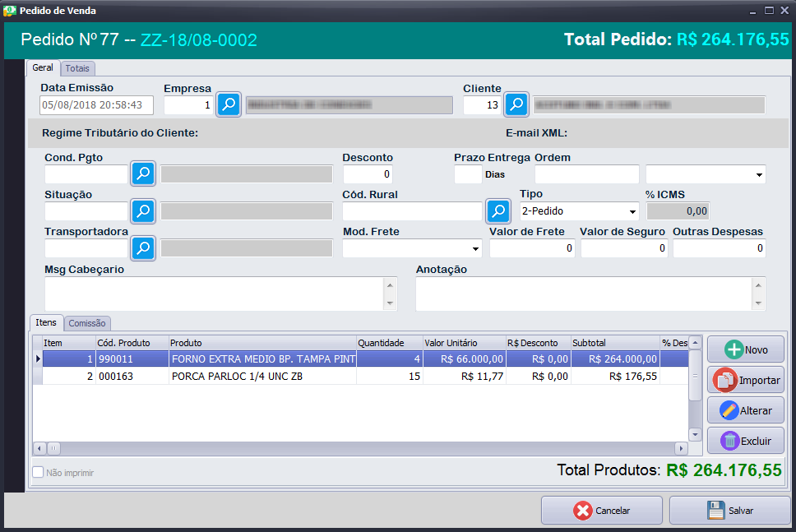Focus the Outras Despesas field
The width and height of the screenshot is (796, 532).
pyautogui.click(x=720, y=248)
